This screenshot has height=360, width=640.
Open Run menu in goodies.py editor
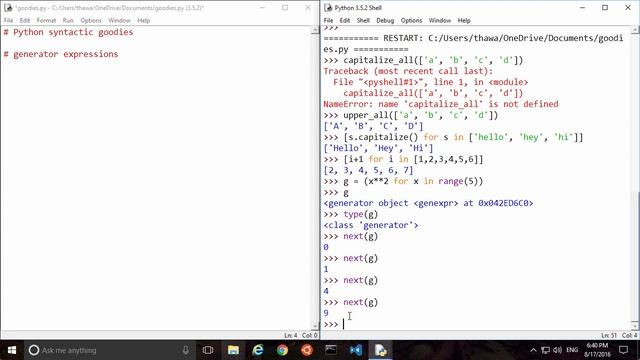tap(68, 20)
